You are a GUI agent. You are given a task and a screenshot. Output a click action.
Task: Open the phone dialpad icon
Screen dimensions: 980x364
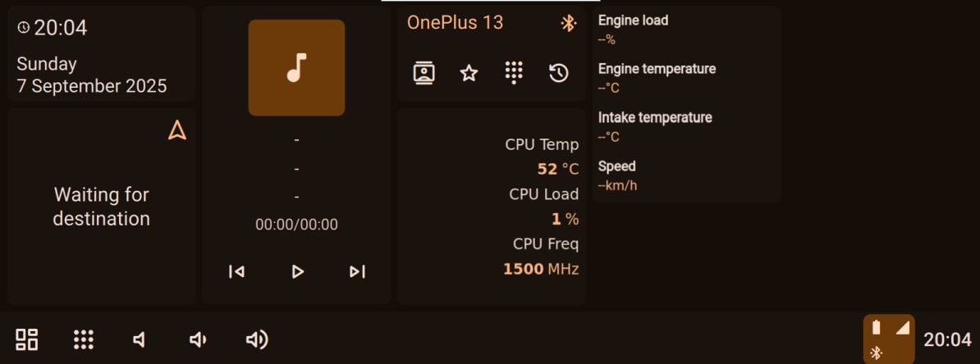tap(514, 73)
